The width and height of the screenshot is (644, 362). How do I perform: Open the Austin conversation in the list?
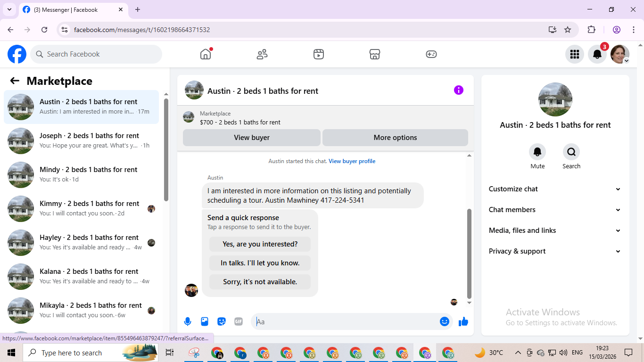click(x=82, y=107)
